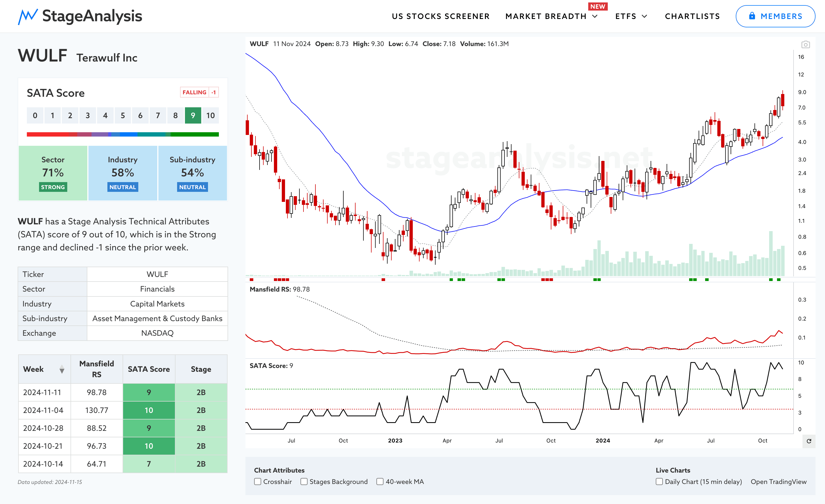Click the Mansfield RS column header
The height and width of the screenshot is (504, 825).
click(97, 369)
